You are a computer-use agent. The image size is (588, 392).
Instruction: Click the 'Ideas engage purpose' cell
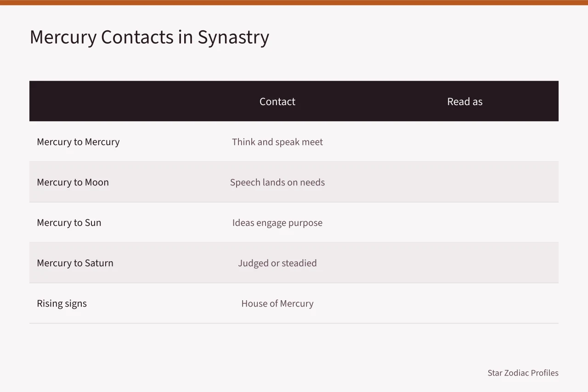[x=277, y=223]
